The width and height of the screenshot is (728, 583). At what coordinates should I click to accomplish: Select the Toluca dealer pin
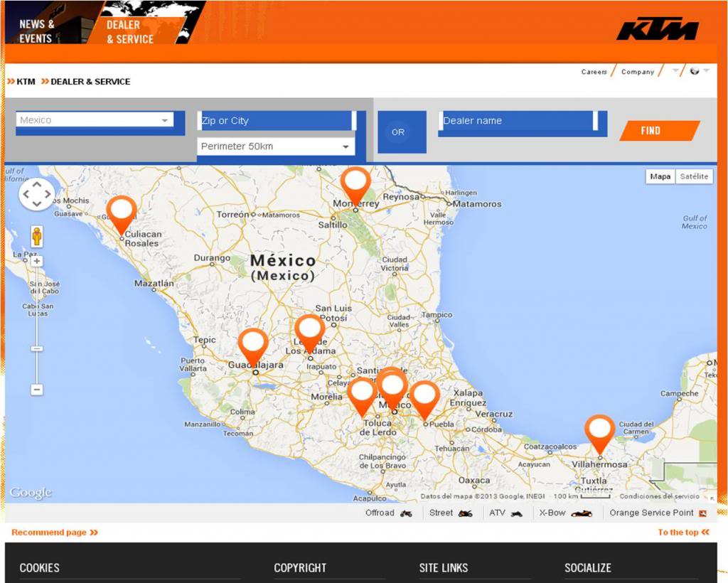pos(362,397)
